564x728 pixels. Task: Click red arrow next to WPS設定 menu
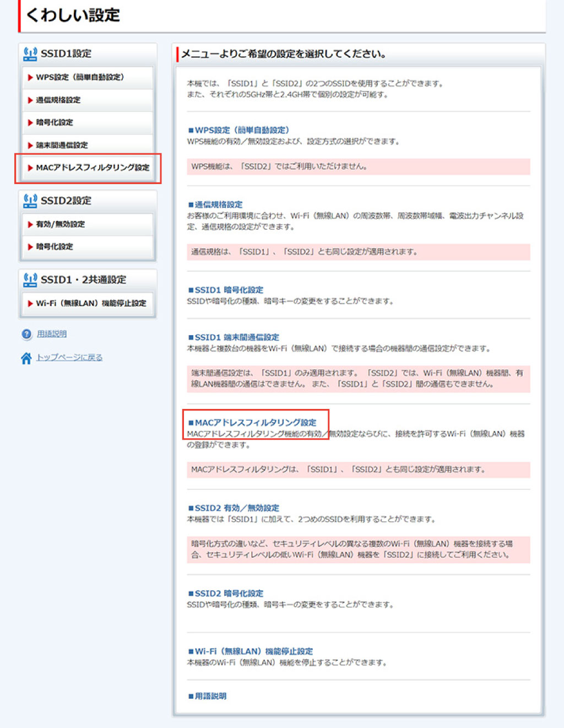click(x=30, y=78)
